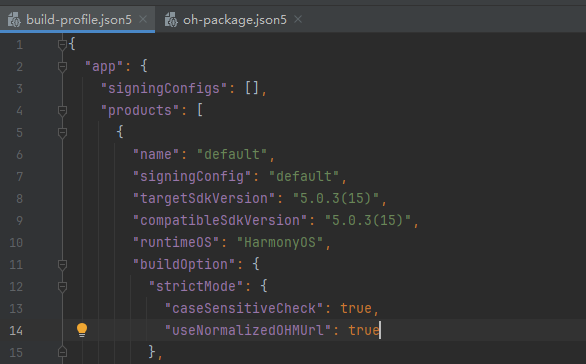The image size is (586, 364).
Task: Click line number 14 in the gutter
Action: [x=16, y=331]
